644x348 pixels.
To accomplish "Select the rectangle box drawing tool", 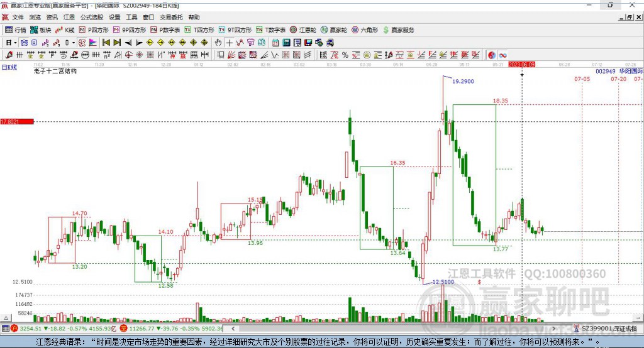I will click(221, 55).
